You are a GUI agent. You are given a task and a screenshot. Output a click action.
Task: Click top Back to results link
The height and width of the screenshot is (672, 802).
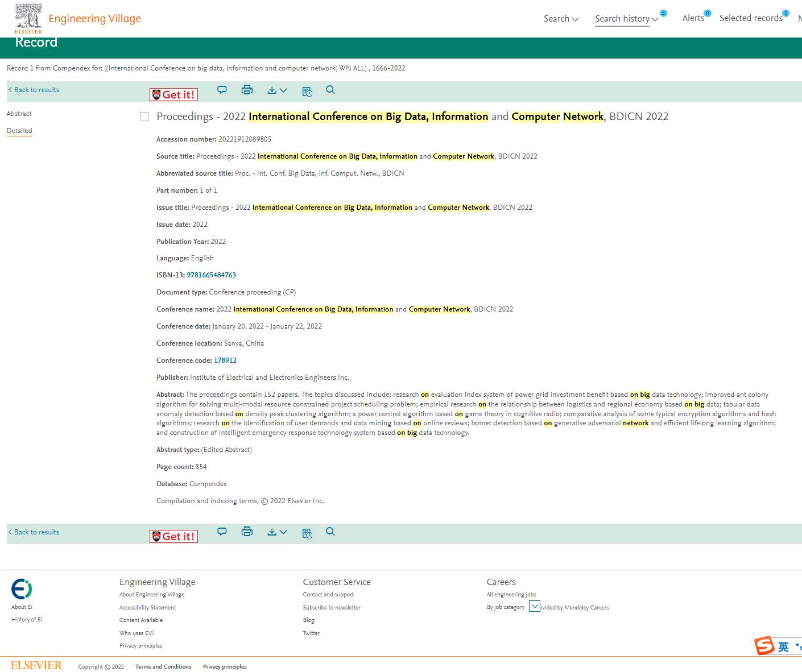(34, 90)
